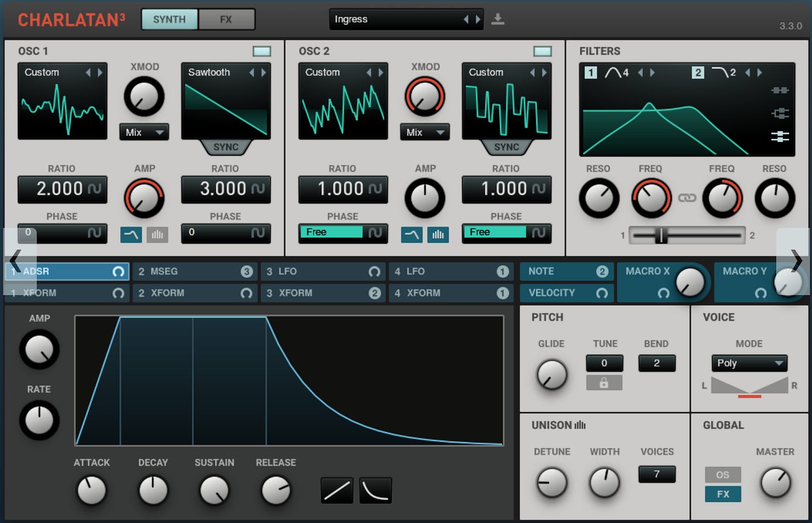
Task: Click the BEND value field
Action: point(656,364)
